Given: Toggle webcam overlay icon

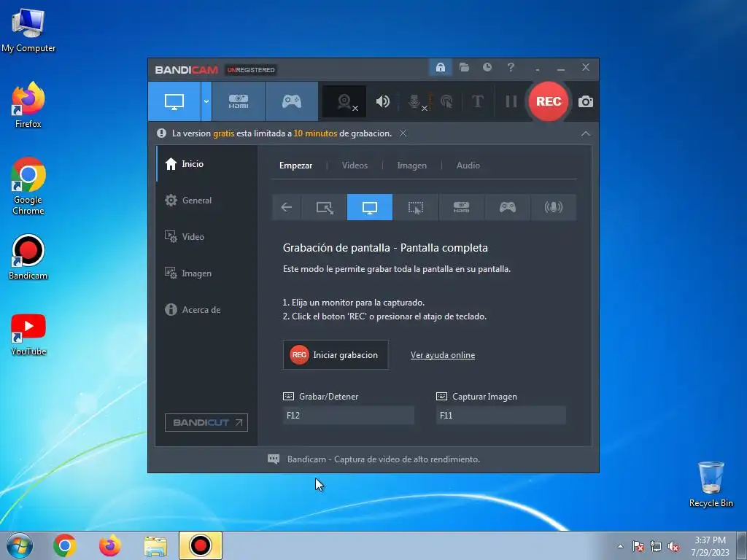Looking at the screenshot, I should (x=344, y=101).
